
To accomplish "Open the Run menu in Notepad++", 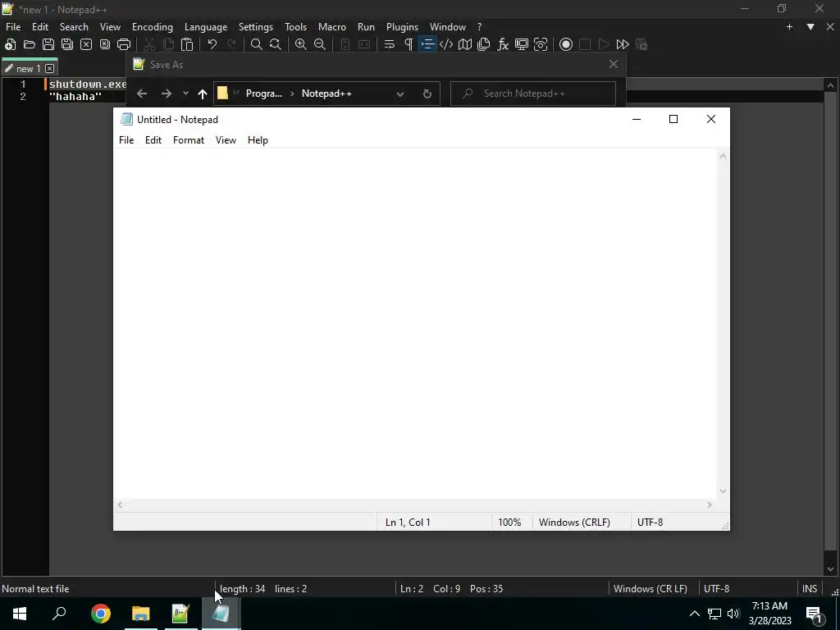I will (x=366, y=27).
